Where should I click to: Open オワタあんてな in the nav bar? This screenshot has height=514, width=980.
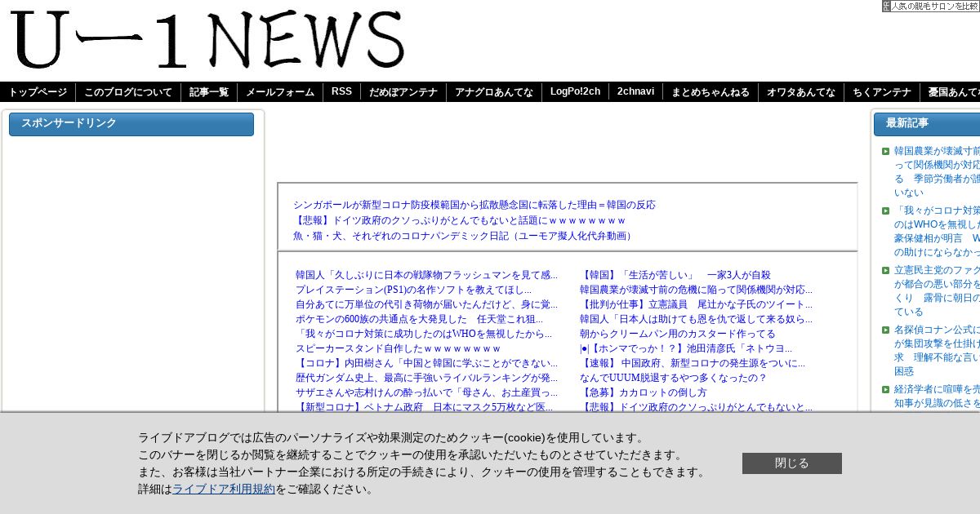pos(801,92)
